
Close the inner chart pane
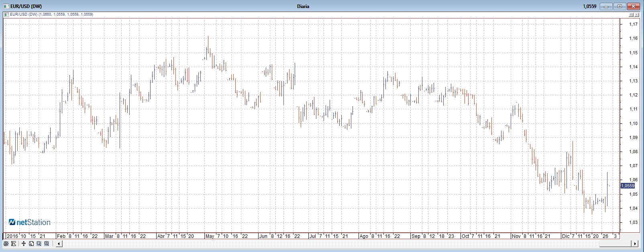pos(637,15)
